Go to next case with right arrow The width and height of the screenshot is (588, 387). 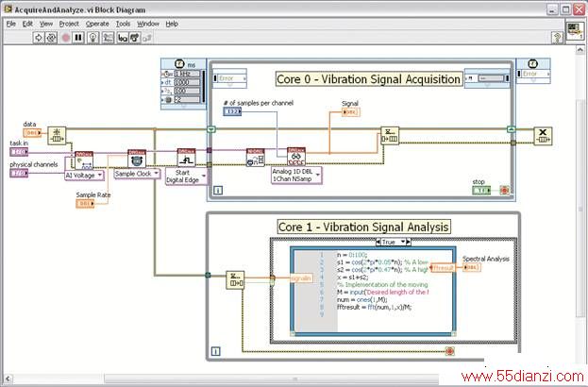pos(409,242)
